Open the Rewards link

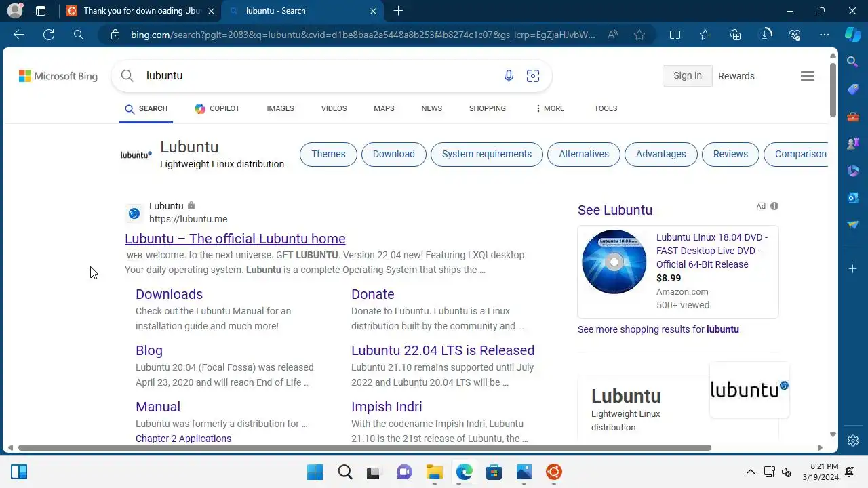pos(736,76)
